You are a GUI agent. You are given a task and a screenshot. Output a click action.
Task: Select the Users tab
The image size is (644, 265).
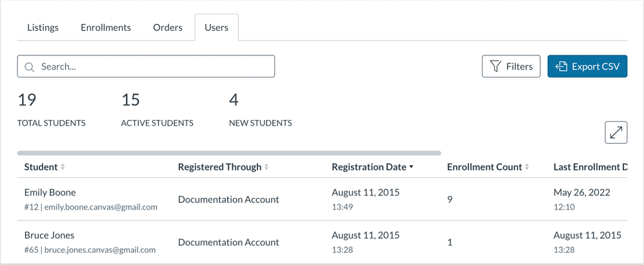[216, 28]
